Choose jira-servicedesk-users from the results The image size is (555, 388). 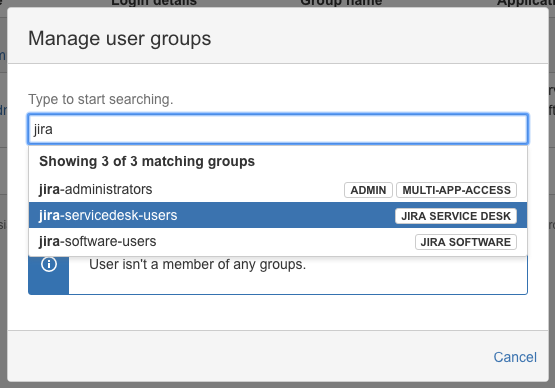click(278, 216)
